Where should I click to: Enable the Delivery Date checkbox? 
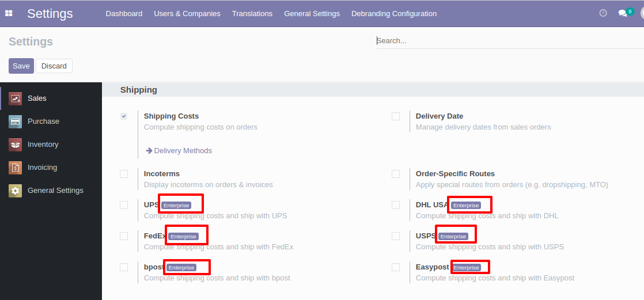(x=396, y=116)
